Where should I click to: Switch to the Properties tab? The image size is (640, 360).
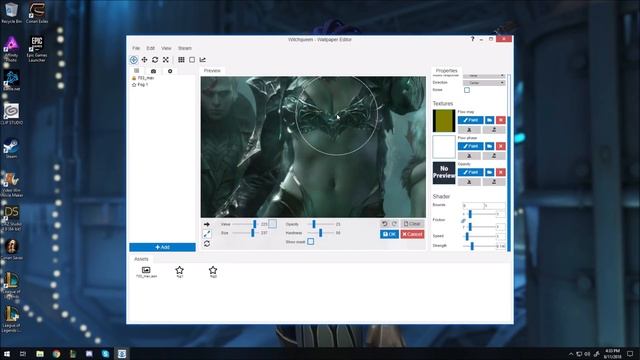[x=447, y=71]
